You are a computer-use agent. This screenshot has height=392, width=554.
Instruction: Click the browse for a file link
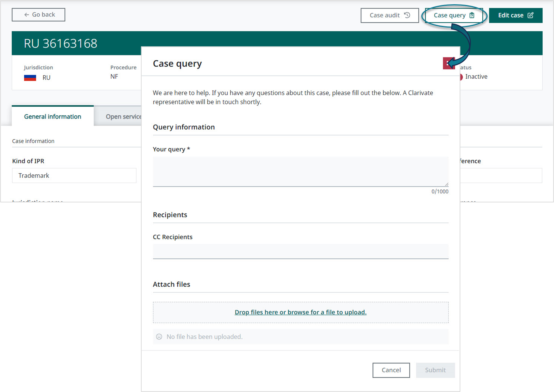301,312
